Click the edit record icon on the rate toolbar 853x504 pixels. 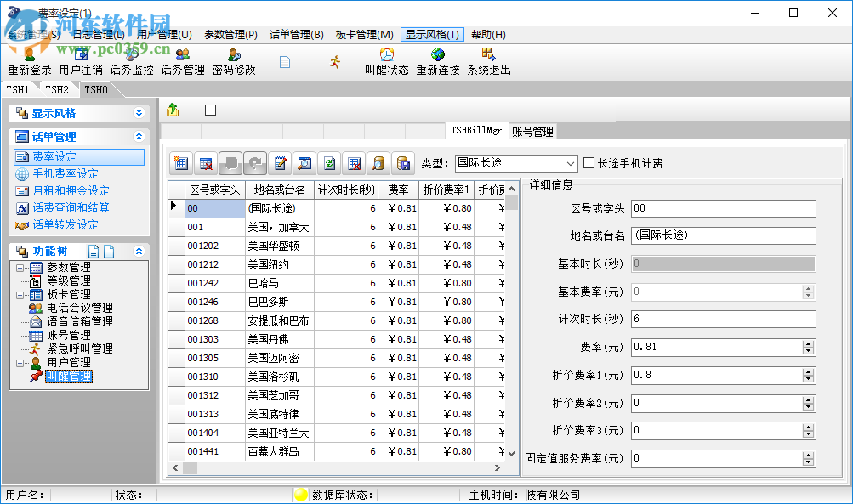pyautogui.click(x=280, y=163)
